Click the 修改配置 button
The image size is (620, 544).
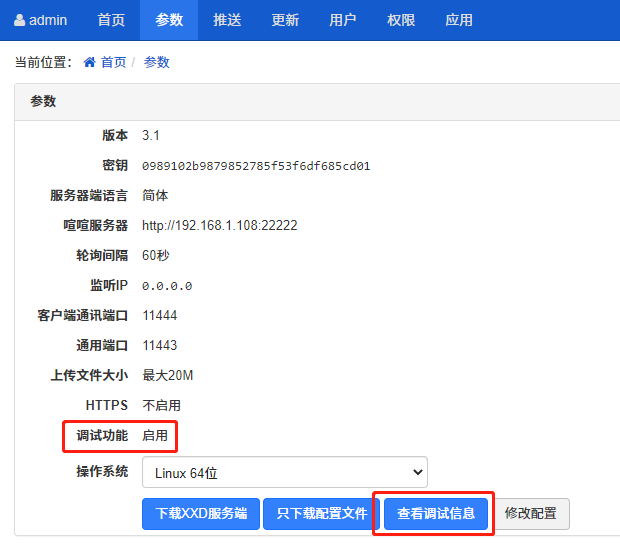point(531,514)
